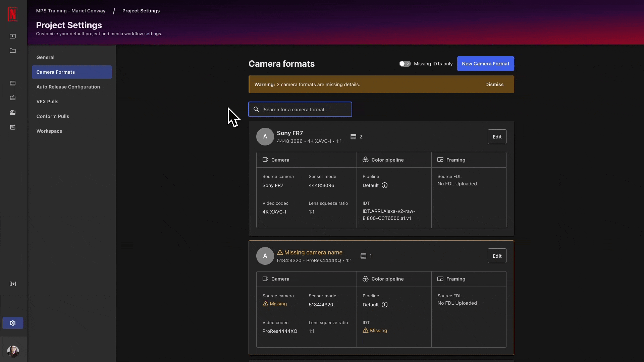Edit the Missing camera name format
The height and width of the screenshot is (362, 644).
[x=497, y=256]
